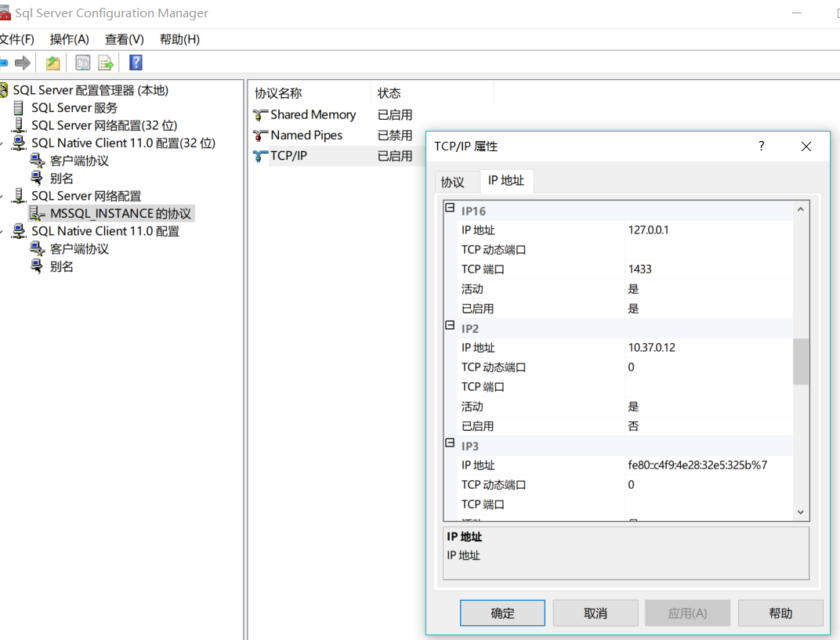Collapse the IP16 section in the dialog
840x640 pixels.
[449, 208]
